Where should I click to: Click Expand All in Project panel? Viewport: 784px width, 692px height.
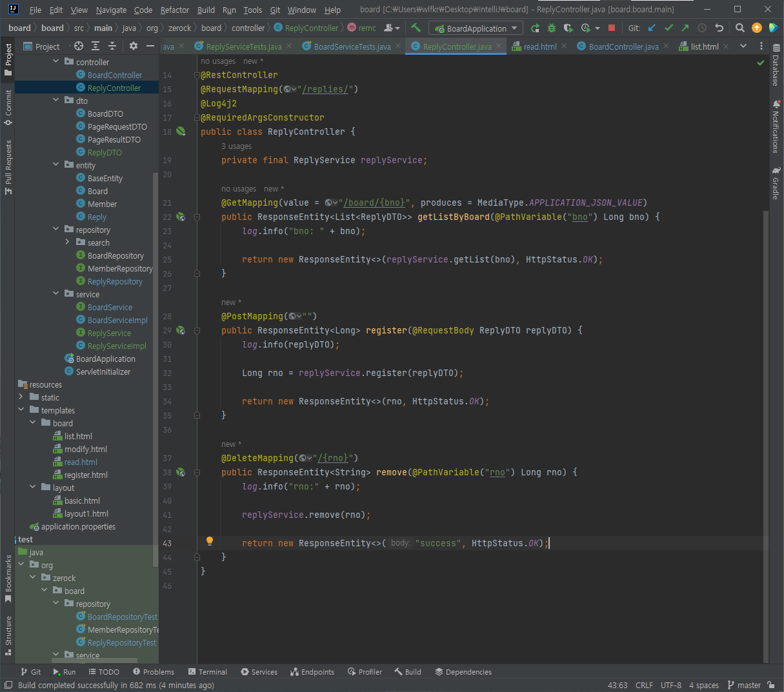click(x=95, y=46)
